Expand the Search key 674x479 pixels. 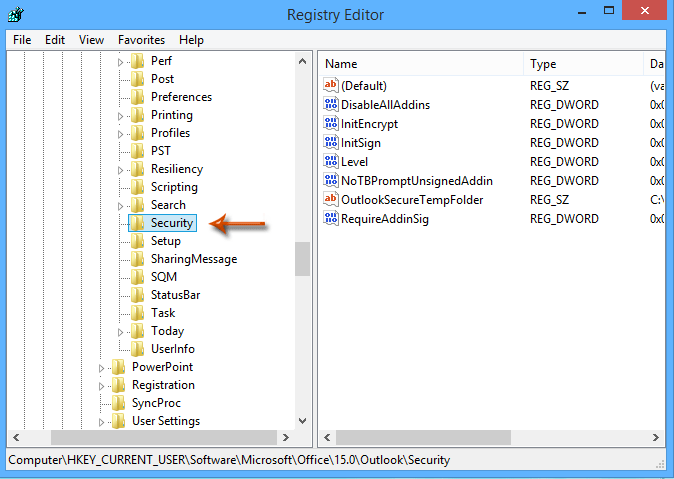[x=121, y=206]
